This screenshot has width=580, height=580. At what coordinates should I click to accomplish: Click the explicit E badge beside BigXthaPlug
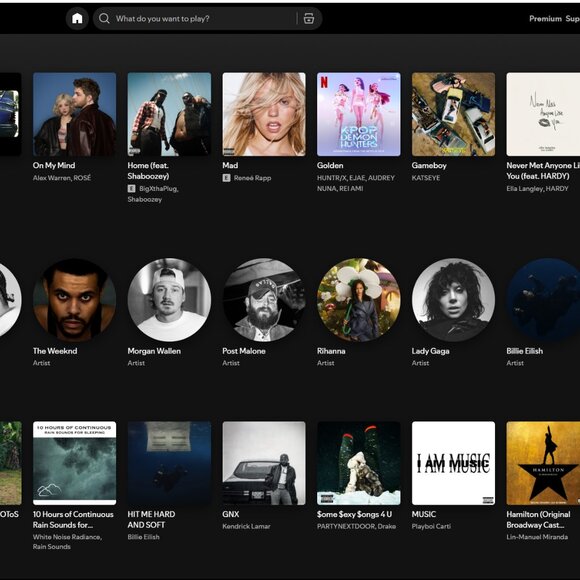pyautogui.click(x=131, y=189)
